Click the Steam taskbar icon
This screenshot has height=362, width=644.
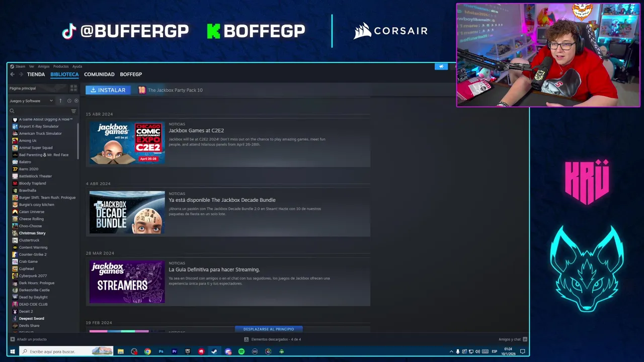click(214, 351)
